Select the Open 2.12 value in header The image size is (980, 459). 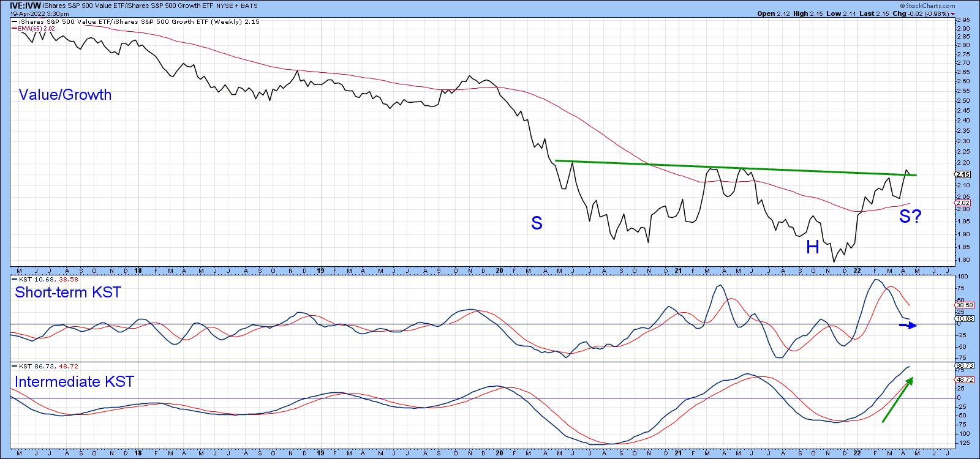[x=774, y=14]
